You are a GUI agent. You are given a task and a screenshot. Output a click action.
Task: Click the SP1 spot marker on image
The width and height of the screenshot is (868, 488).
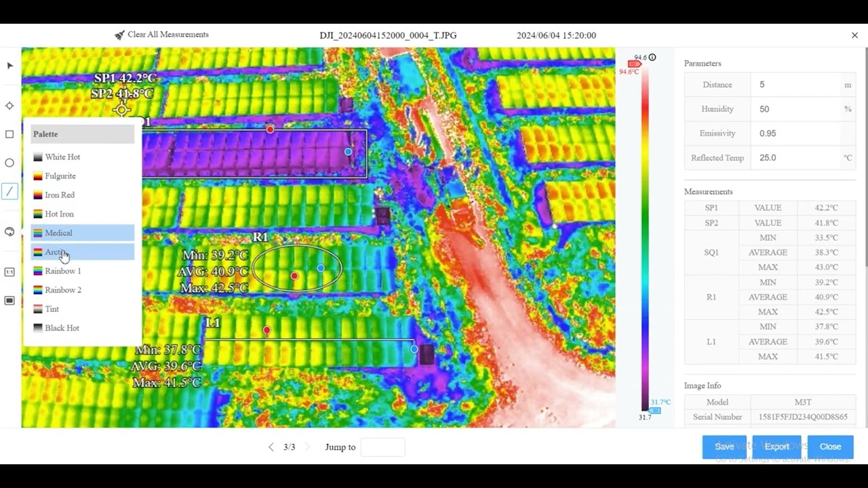pyautogui.click(x=122, y=109)
